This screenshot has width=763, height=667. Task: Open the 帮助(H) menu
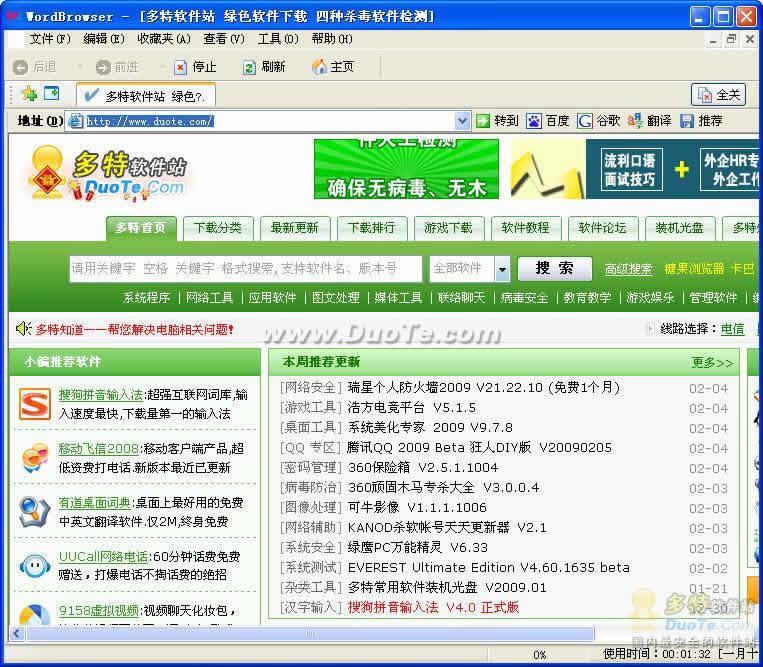(332, 39)
